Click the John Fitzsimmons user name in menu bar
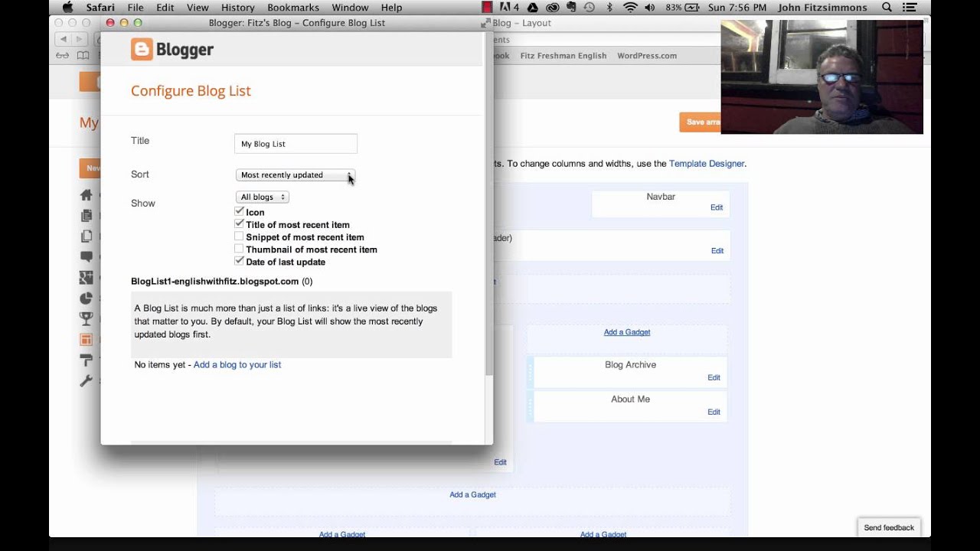The height and width of the screenshot is (551, 980). pyautogui.click(x=822, y=8)
